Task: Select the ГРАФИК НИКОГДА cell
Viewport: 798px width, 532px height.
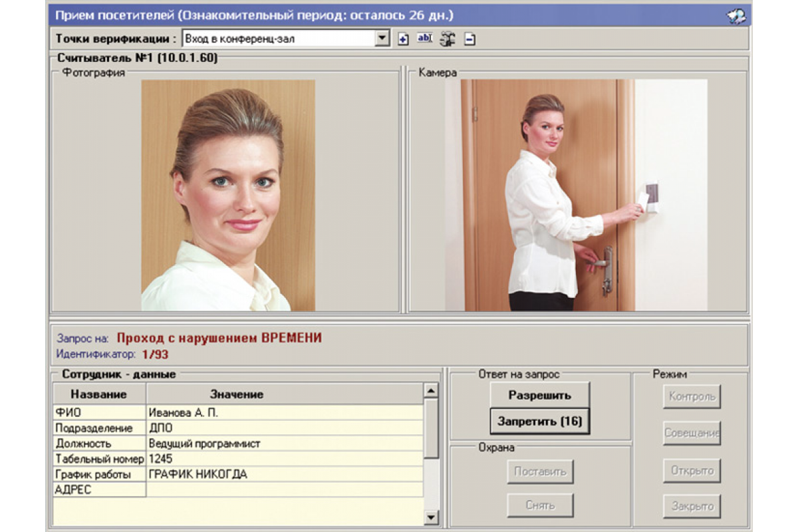Action: tap(284, 474)
